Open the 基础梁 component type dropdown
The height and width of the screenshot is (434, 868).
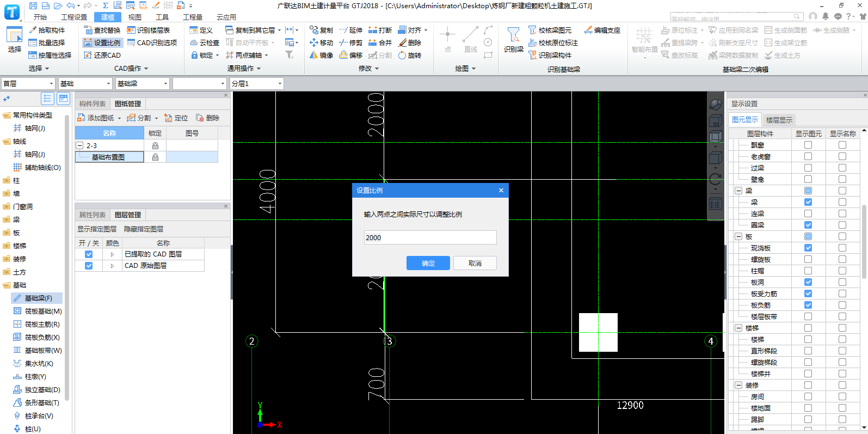pyautogui.click(x=143, y=83)
